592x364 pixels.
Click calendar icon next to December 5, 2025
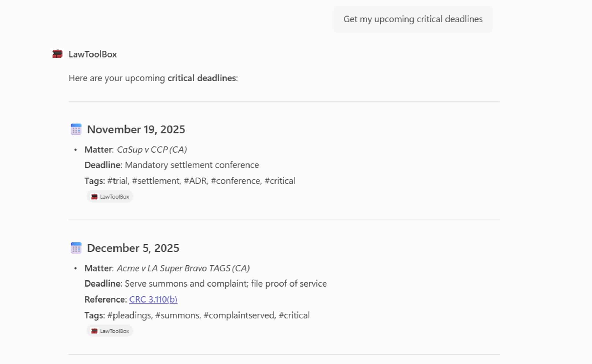pyautogui.click(x=76, y=248)
